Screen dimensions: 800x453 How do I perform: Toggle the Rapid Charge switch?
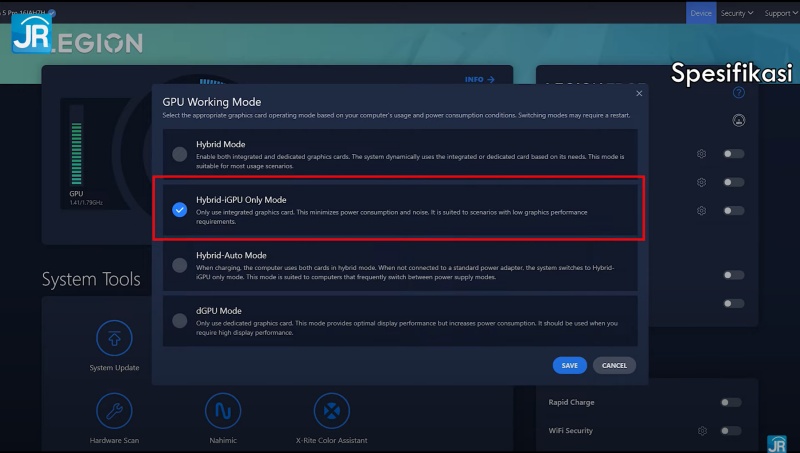point(731,402)
